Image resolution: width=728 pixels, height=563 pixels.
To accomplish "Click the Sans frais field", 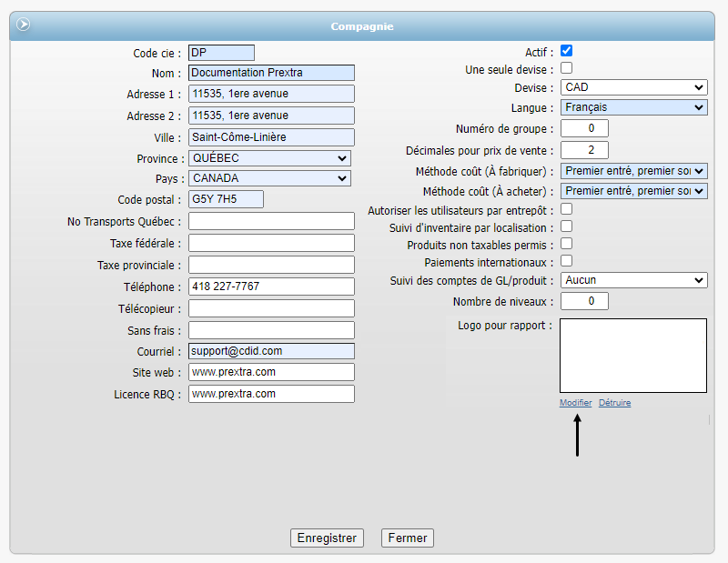I will point(271,330).
